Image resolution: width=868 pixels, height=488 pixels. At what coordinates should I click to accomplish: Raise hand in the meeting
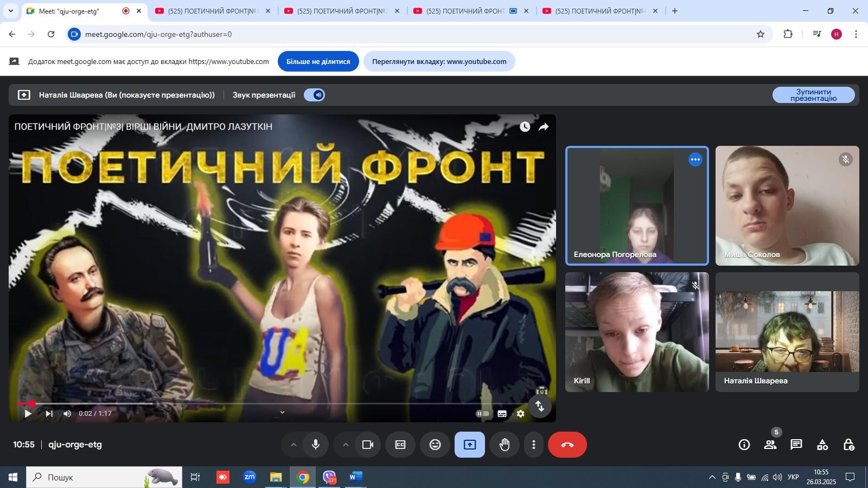point(505,445)
